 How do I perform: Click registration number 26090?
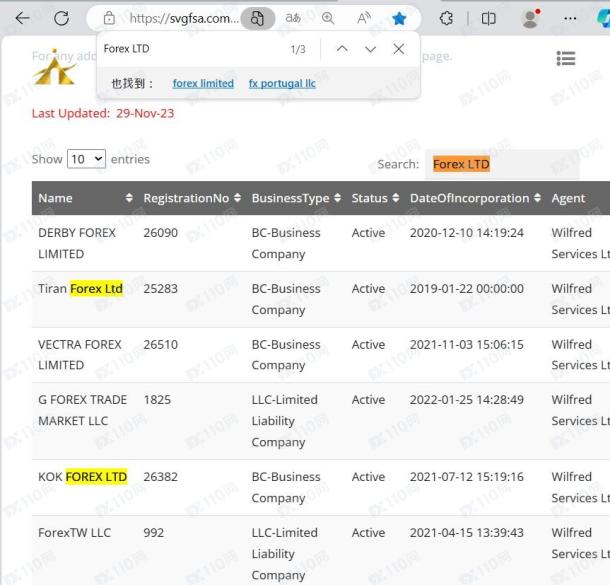click(160, 233)
